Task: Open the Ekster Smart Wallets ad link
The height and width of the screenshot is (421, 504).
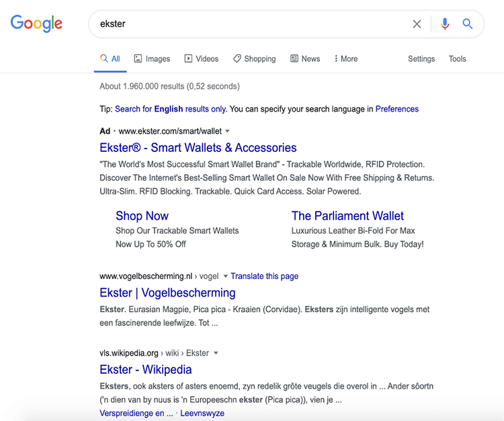Action: click(198, 148)
